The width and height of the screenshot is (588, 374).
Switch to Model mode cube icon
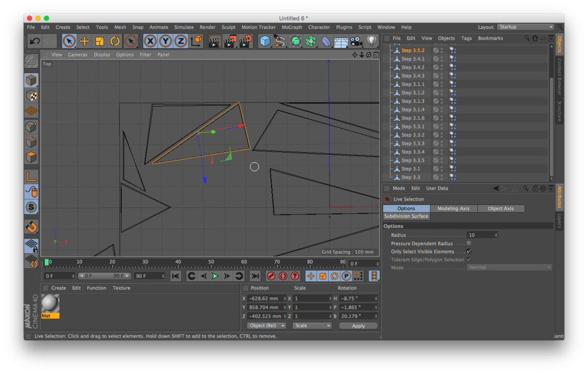[32, 80]
